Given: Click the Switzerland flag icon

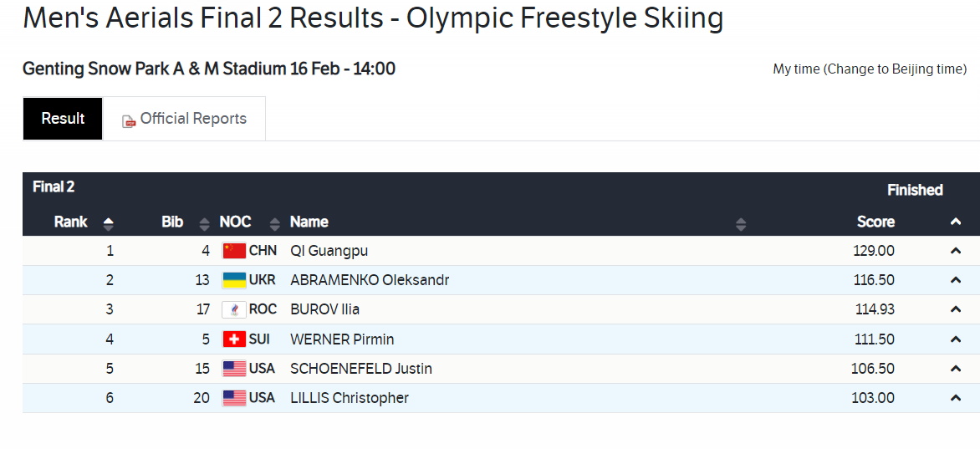Looking at the screenshot, I should tap(234, 339).
